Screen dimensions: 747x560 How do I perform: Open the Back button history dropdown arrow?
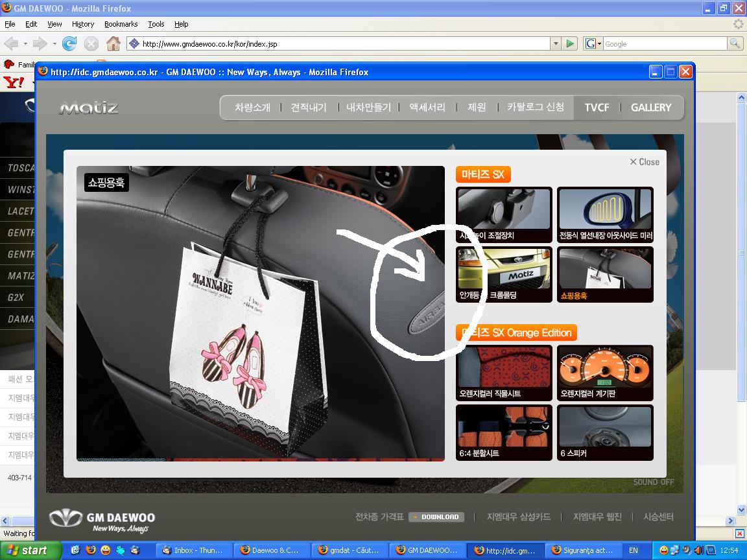(x=25, y=44)
